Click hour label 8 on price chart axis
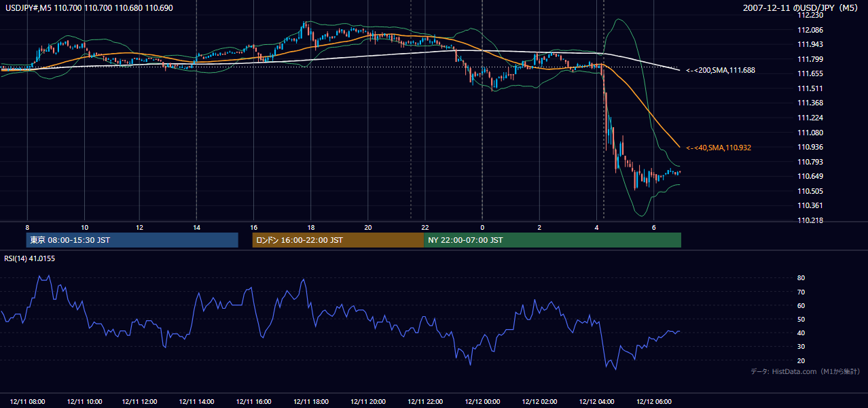This screenshot has height=408, width=868. point(27,227)
